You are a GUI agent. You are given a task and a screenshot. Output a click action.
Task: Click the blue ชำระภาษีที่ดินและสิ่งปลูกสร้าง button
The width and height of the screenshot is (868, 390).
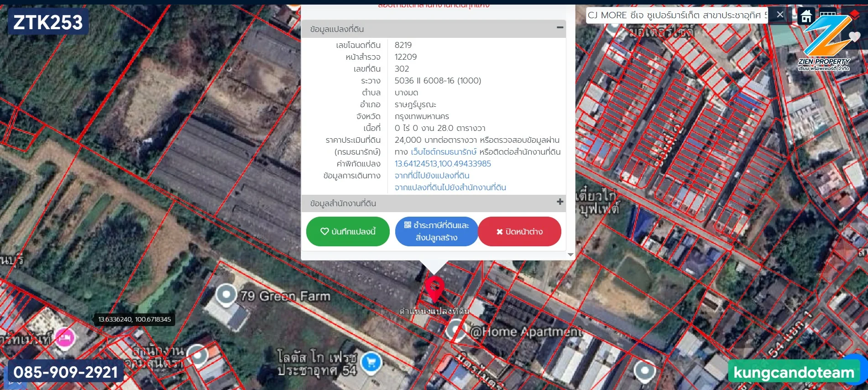(436, 232)
